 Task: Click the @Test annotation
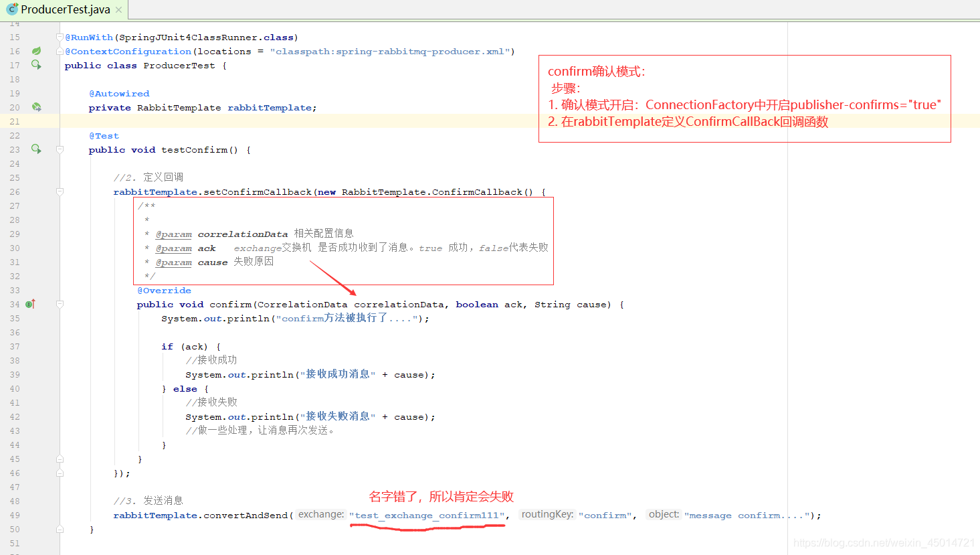104,136
